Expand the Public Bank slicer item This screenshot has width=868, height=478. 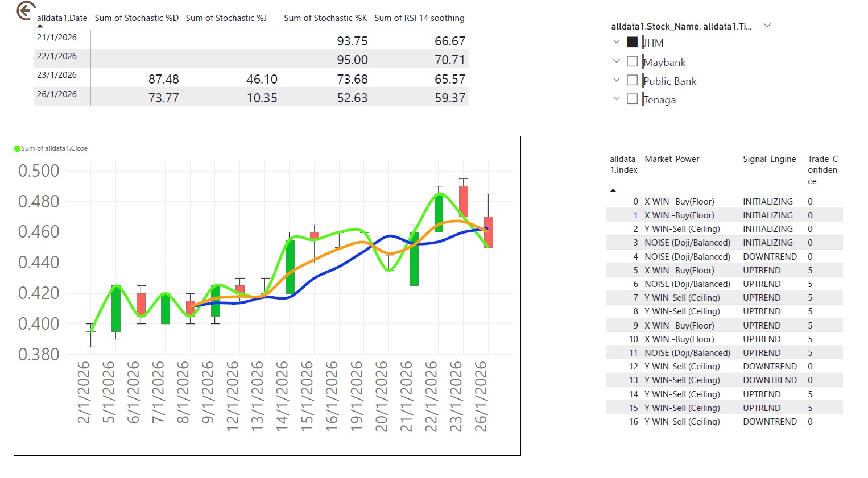(616, 80)
